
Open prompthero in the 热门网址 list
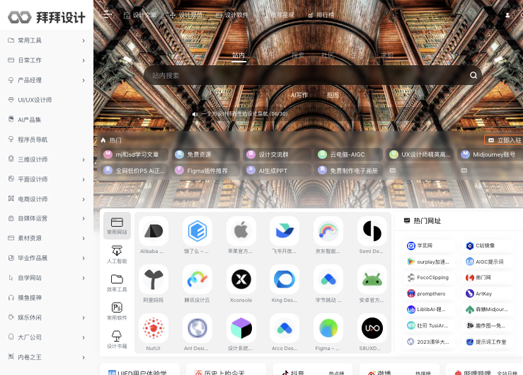click(x=429, y=294)
